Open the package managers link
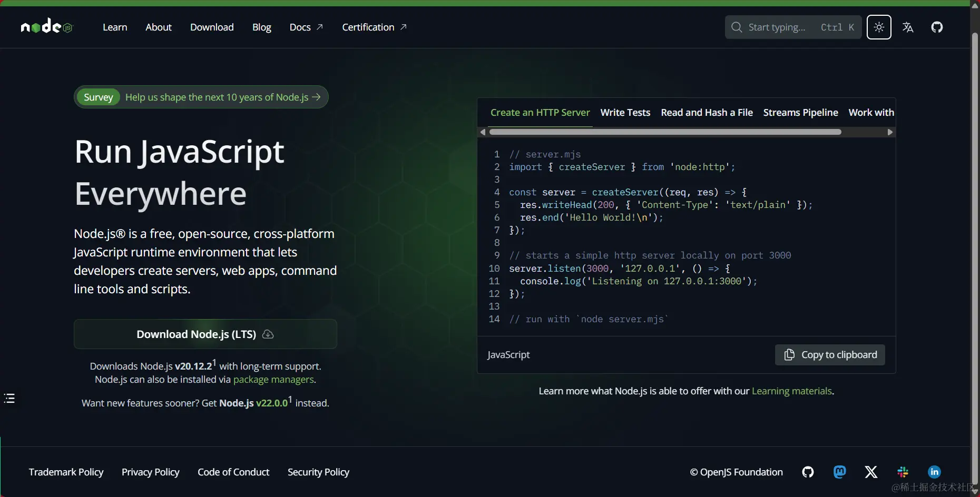This screenshot has height=497, width=980. point(273,380)
